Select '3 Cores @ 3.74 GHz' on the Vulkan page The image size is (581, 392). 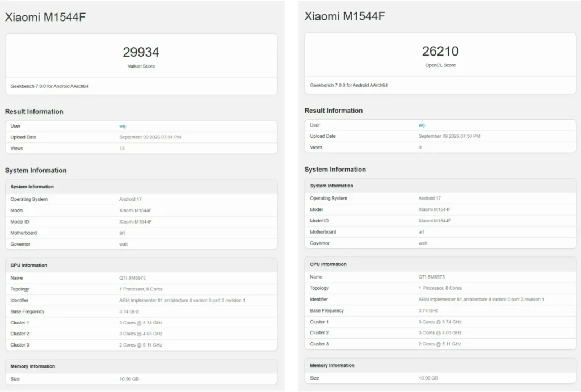click(141, 323)
